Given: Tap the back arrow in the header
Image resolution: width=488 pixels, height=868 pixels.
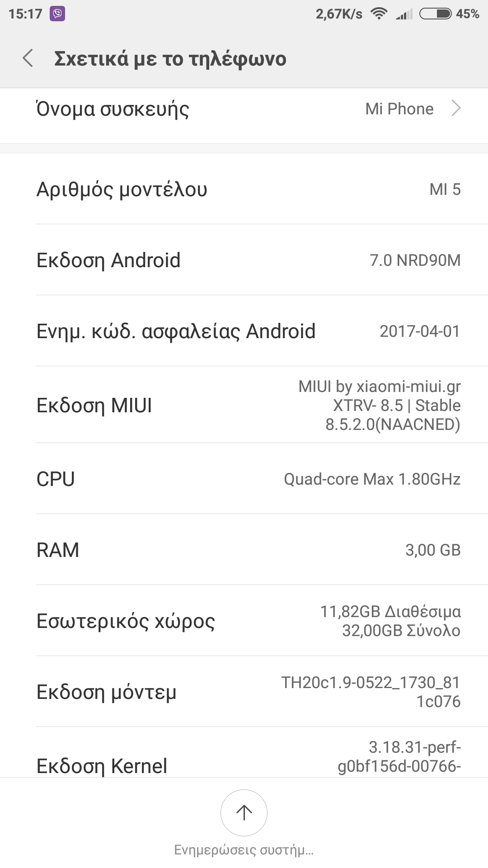Looking at the screenshot, I should pyautogui.click(x=28, y=58).
